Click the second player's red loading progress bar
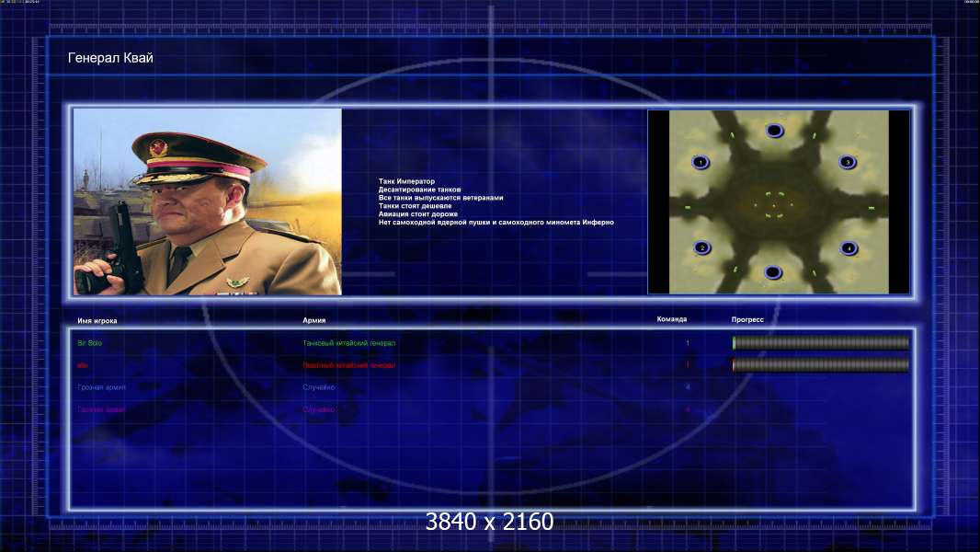The image size is (980, 552). [821, 365]
